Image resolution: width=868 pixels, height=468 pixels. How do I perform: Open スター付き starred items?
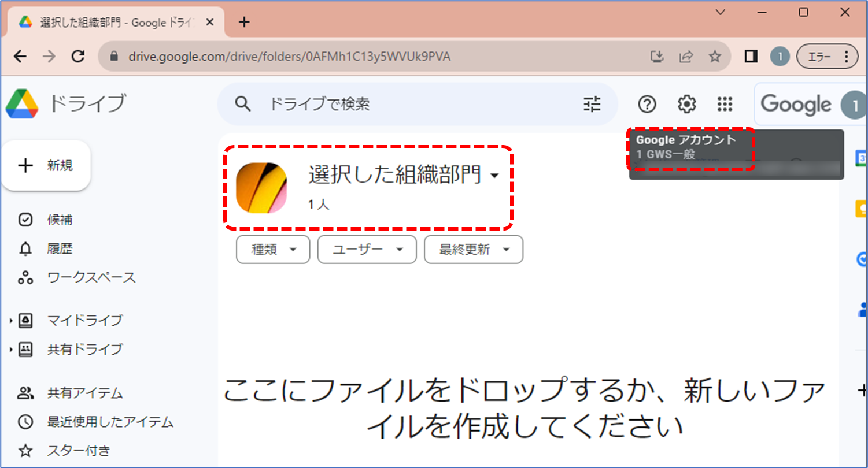coord(78,451)
